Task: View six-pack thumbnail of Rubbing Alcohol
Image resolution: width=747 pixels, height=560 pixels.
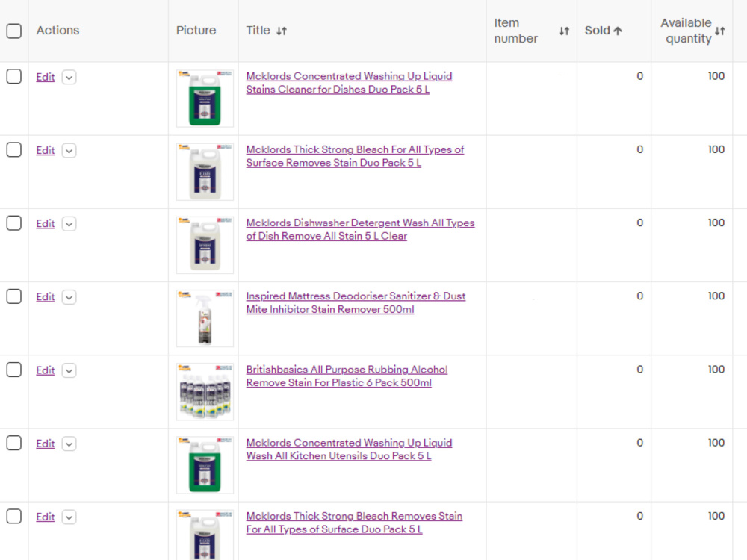Action: 205,392
